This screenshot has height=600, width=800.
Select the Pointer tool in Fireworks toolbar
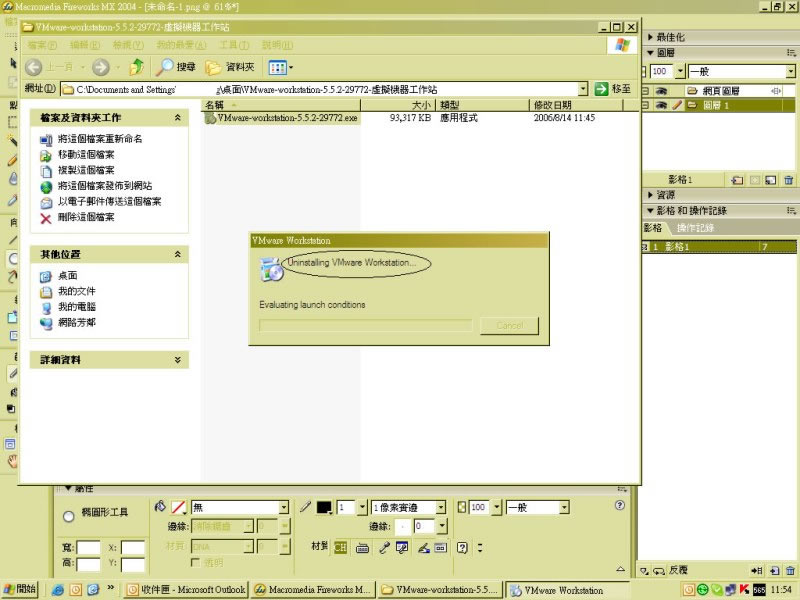pos(13,63)
